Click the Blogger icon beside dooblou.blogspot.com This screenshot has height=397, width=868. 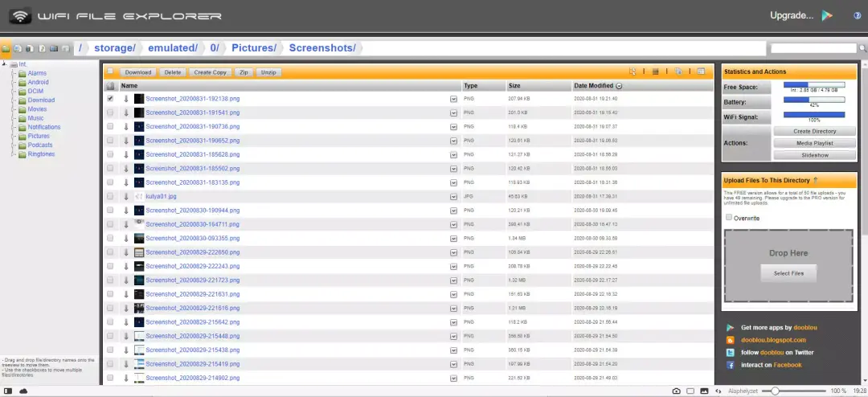coord(730,340)
